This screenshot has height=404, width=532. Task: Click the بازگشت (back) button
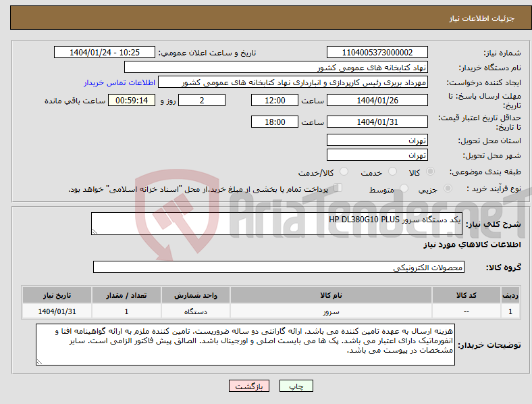(x=249, y=386)
